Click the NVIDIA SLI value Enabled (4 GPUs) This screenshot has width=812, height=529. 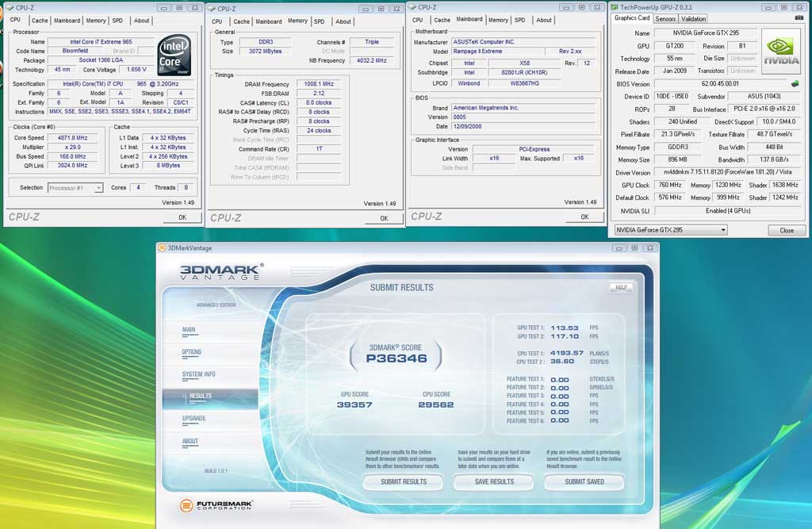728,211
